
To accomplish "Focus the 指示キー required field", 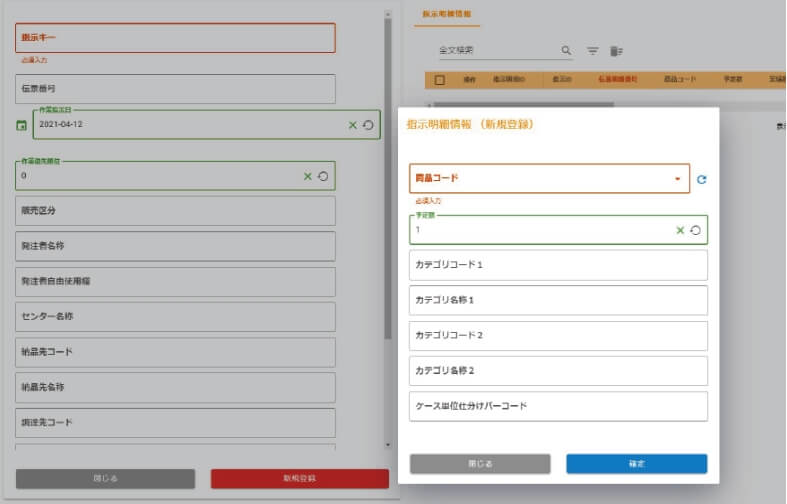I will point(175,38).
